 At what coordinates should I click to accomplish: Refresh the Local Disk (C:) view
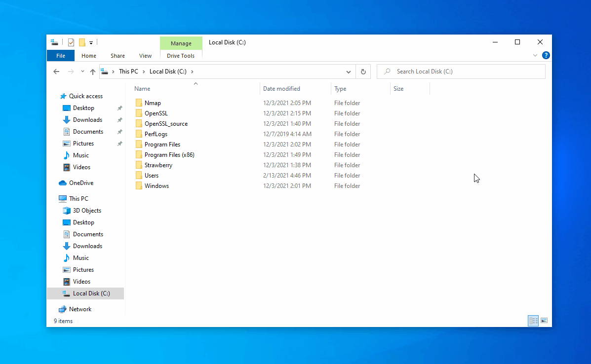point(363,72)
